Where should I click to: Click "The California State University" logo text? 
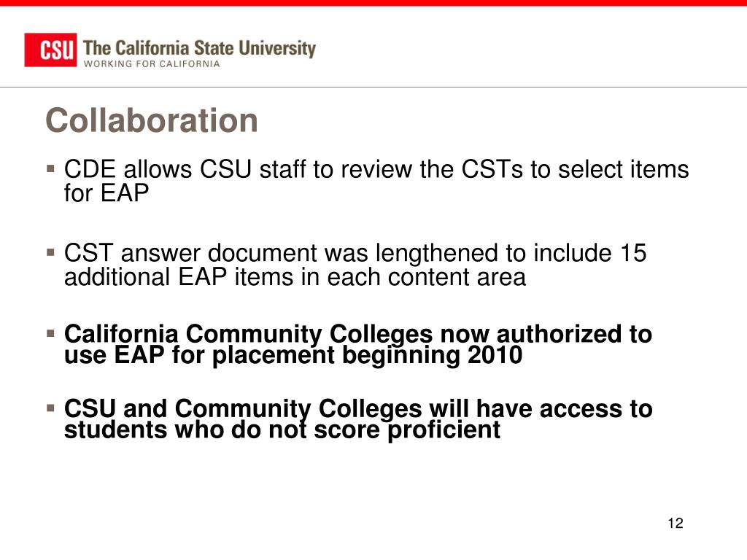[199, 48]
